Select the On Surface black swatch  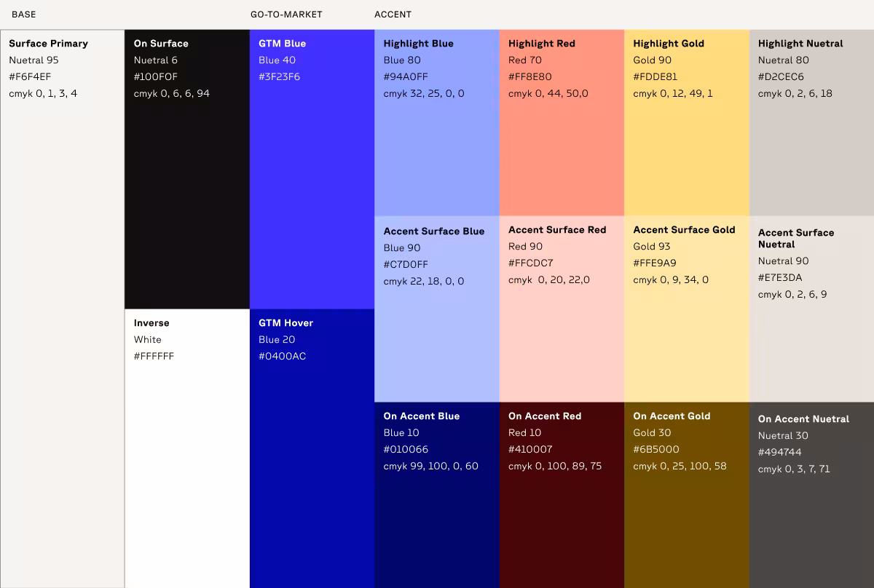(187, 170)
